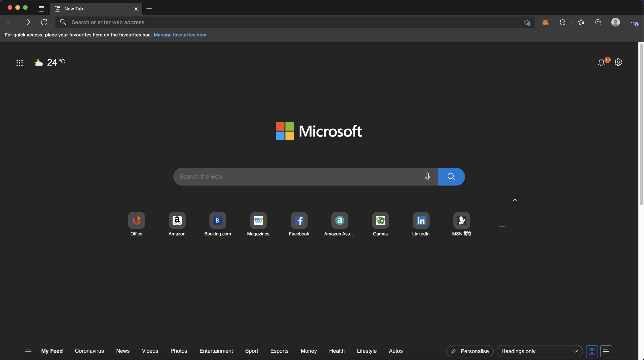Select the Health tab
This screenshot has width=644, height=360.
pos(337,351)
